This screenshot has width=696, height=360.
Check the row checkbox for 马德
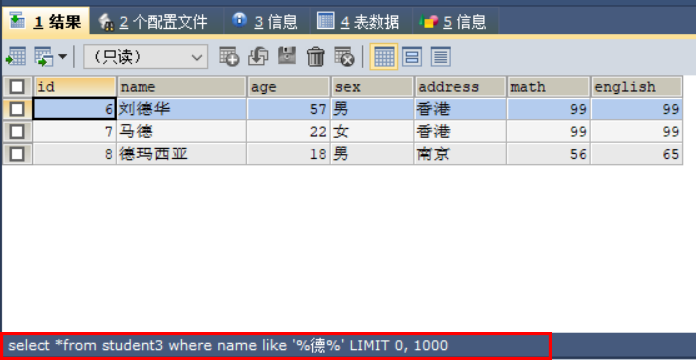(x=17, y=132)
